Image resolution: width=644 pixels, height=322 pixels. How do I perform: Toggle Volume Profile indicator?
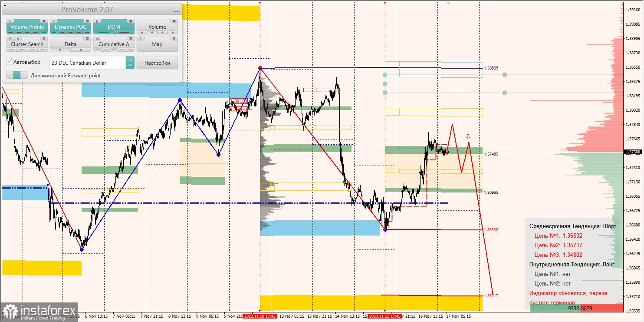click(27, 27)
